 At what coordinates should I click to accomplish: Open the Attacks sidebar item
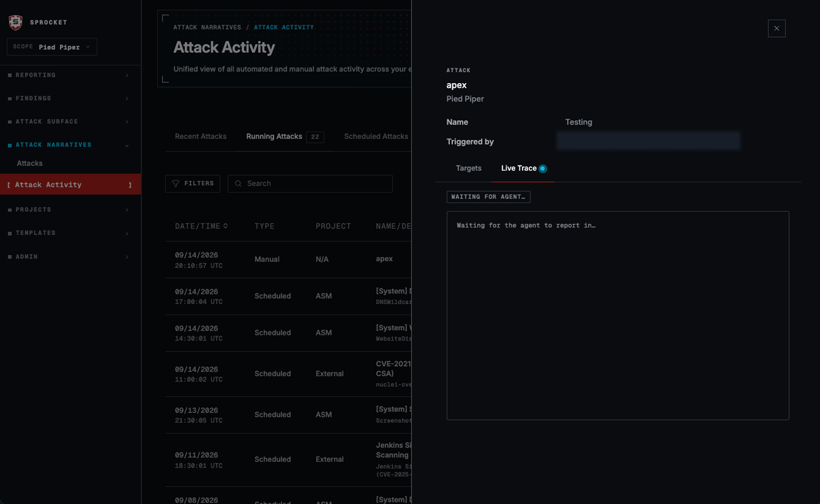(x=30, y=163)
